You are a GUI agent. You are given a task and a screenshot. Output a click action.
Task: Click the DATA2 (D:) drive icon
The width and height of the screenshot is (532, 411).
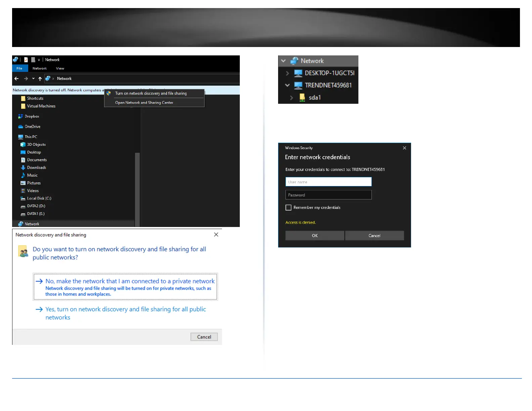(23, 206)
